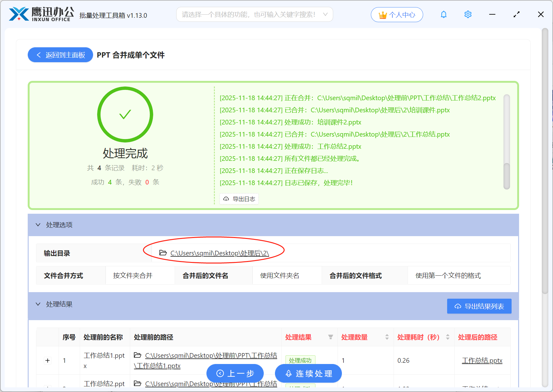This screenshot has width=553, height=392.
Task: Open the filter icon on 处理结果 column
Action: [330, 337]
